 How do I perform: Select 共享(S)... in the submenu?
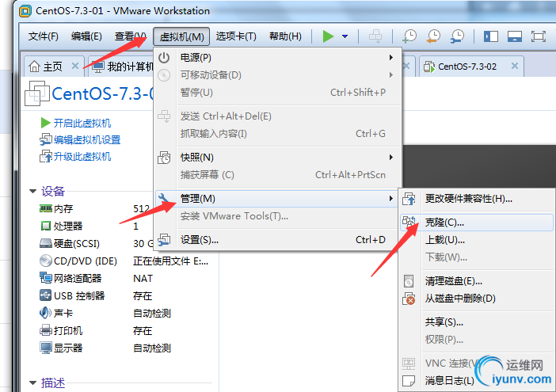tap(477, 322)
